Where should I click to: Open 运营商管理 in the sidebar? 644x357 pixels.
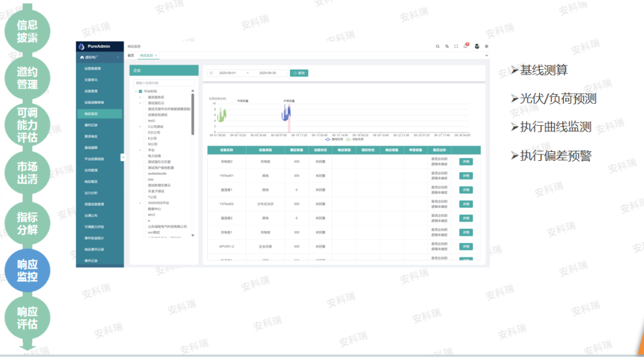(100, 69)
